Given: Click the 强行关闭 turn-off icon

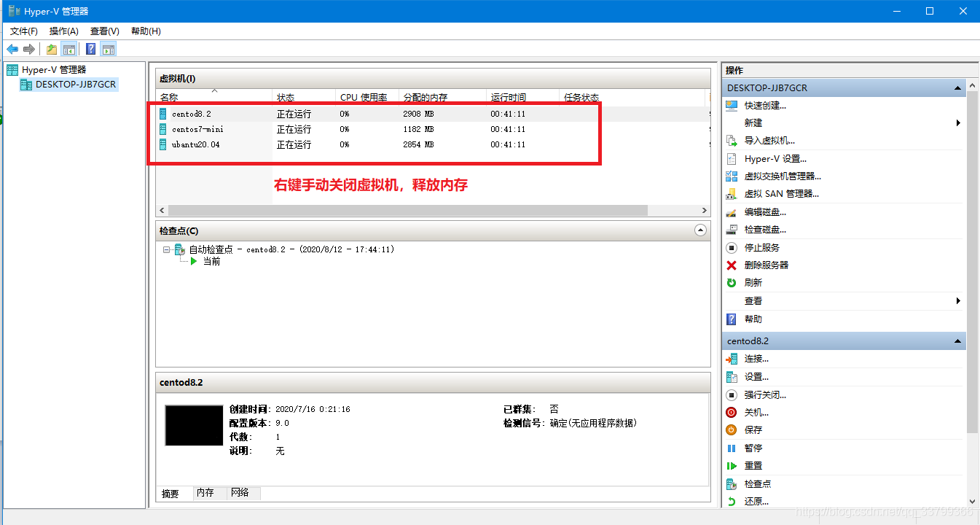Looking at the screenshot, I should [732, 394].
